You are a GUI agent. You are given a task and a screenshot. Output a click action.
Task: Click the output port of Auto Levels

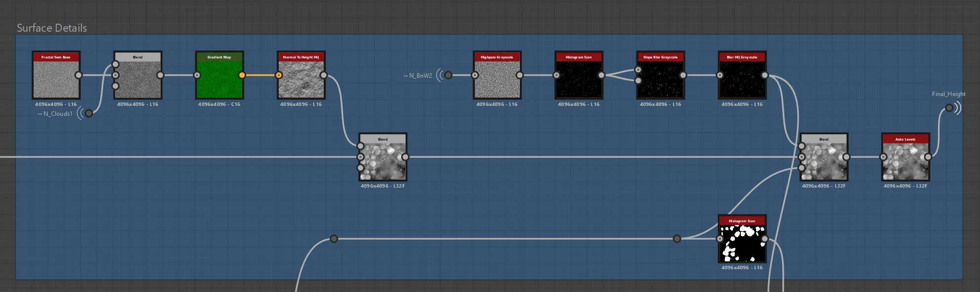(928, 157)
